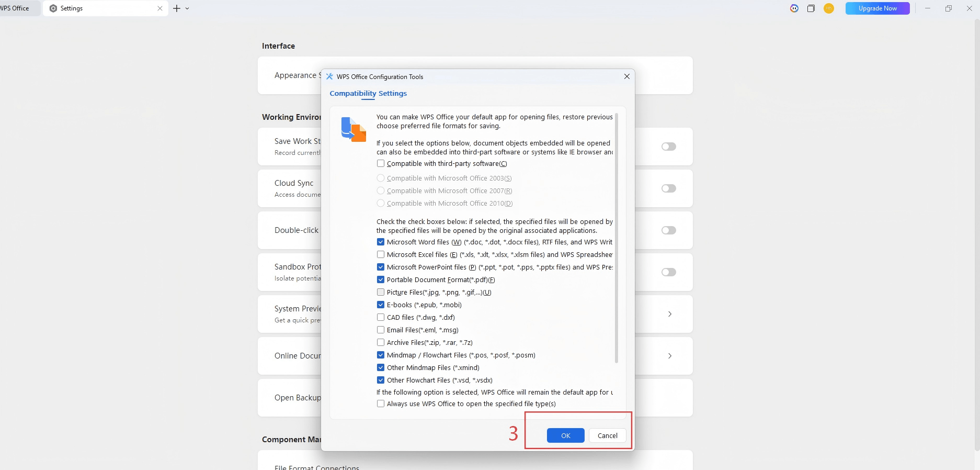Switch to the WPS Office home tab
The width and height of the screenshot is (980, 470).
pyautogui.click(x=19, y=8)
